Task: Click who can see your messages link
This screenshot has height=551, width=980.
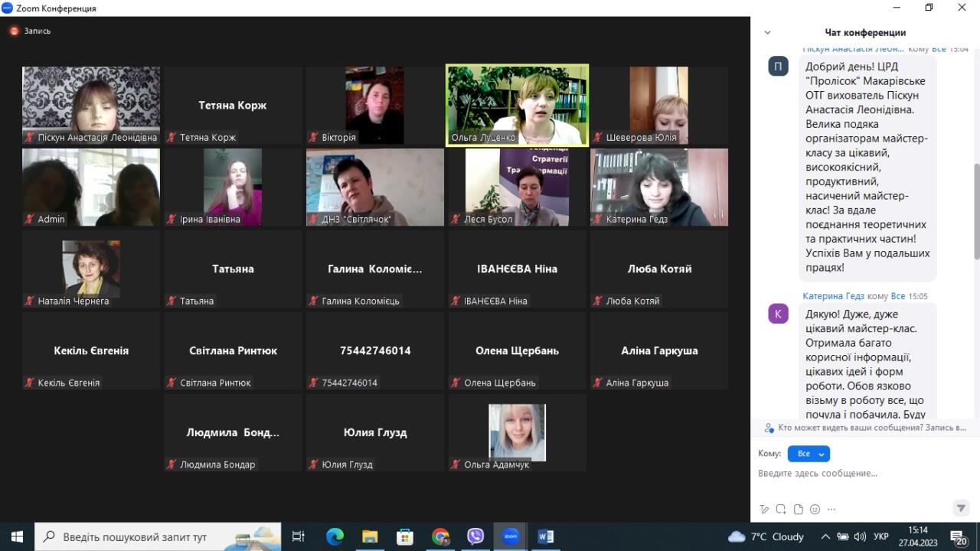Action: click(x=872, y=428)
